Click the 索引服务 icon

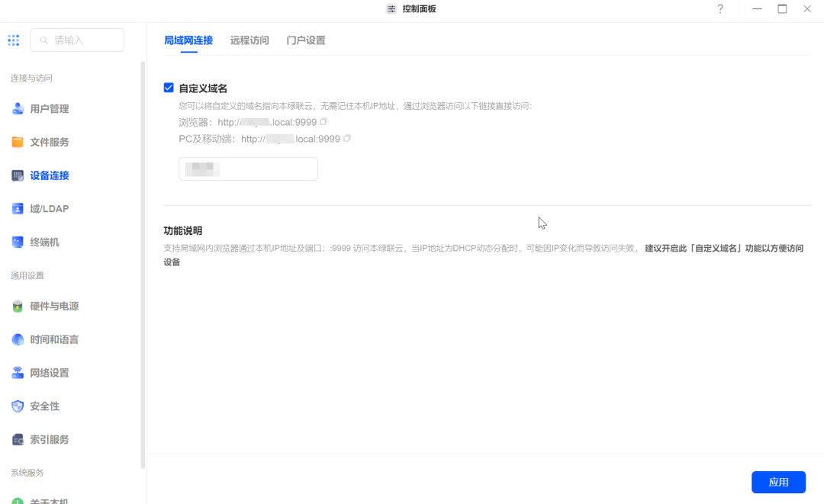18,439
